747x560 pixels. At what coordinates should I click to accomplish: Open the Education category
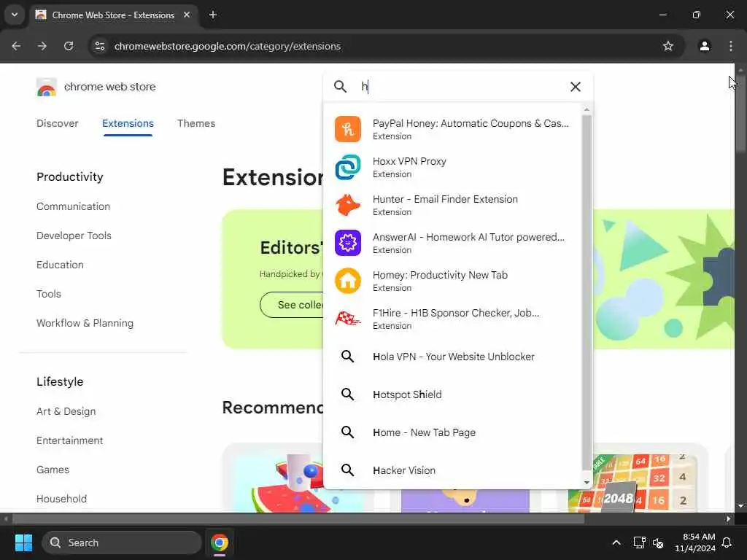pos(60,265)
